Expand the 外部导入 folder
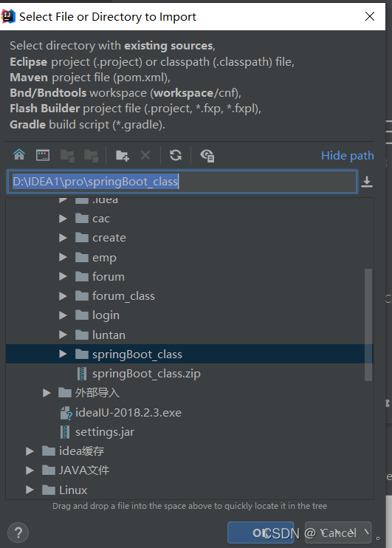This screenshot has height=548, width=392. pyautogui.click(x=47, y=393)
